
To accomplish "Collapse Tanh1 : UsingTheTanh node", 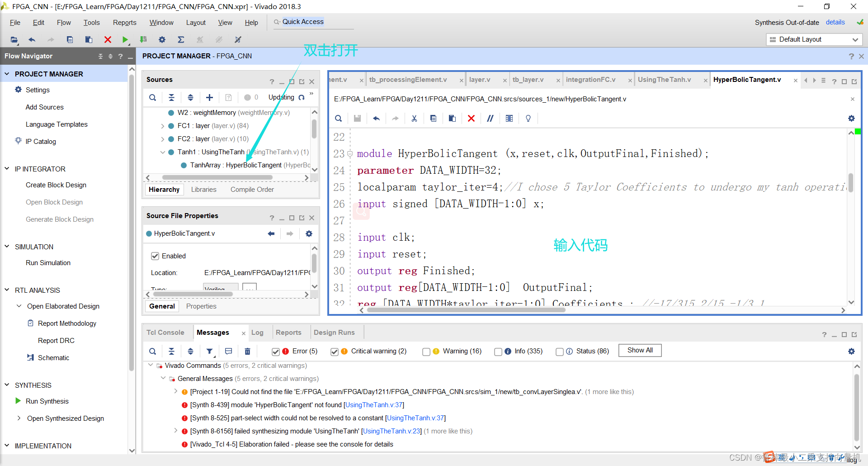I will point(163,152).
